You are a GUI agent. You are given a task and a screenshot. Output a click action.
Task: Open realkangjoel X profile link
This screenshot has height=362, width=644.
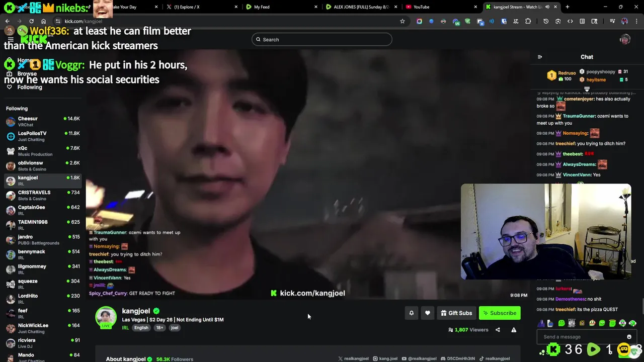tap(353, 358)
